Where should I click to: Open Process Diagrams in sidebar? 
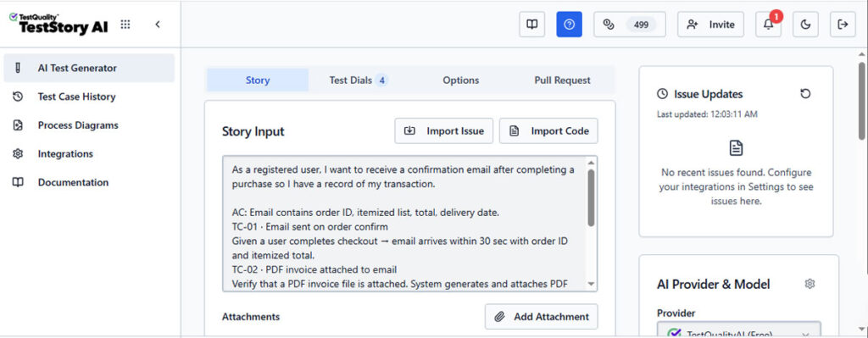(89, 125)
